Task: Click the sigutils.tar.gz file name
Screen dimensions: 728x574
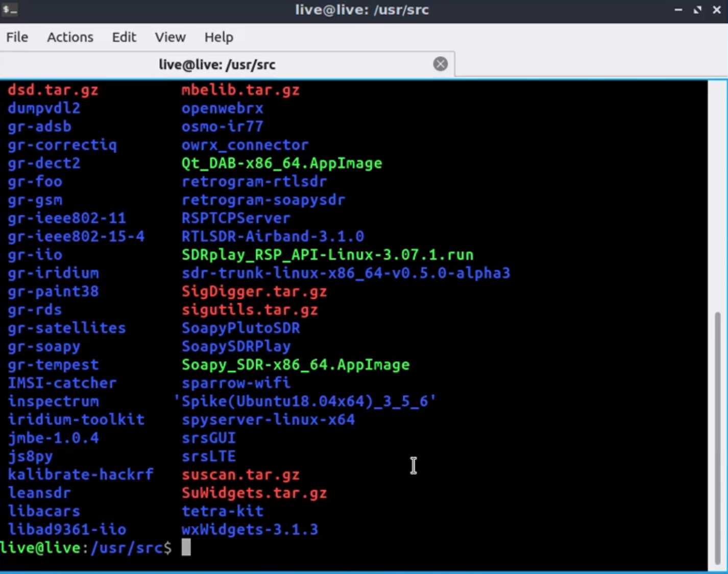Action: click(250, 310)
